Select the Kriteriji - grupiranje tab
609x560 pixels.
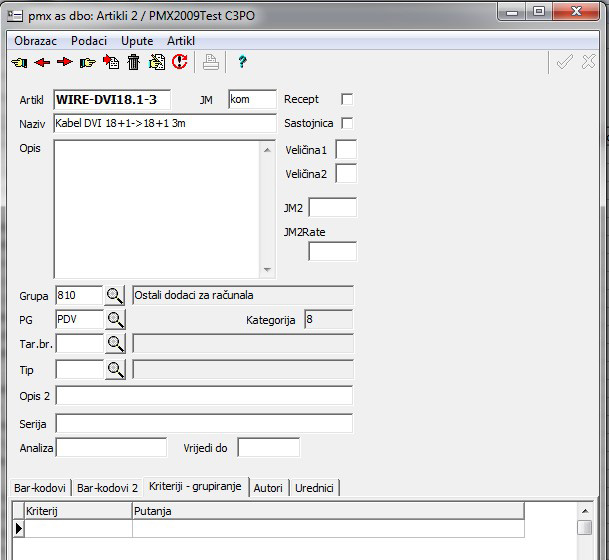point(195,486)
